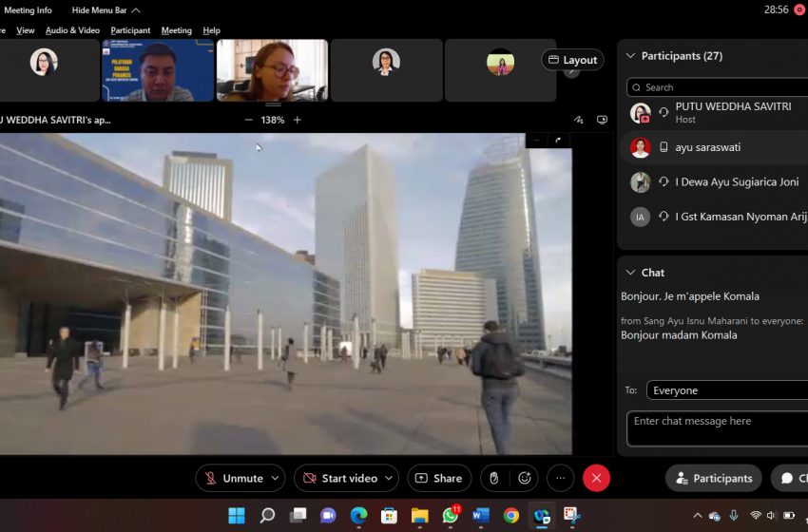
Task: Turn on camera with Start video
Action: (x=339, y=478)
